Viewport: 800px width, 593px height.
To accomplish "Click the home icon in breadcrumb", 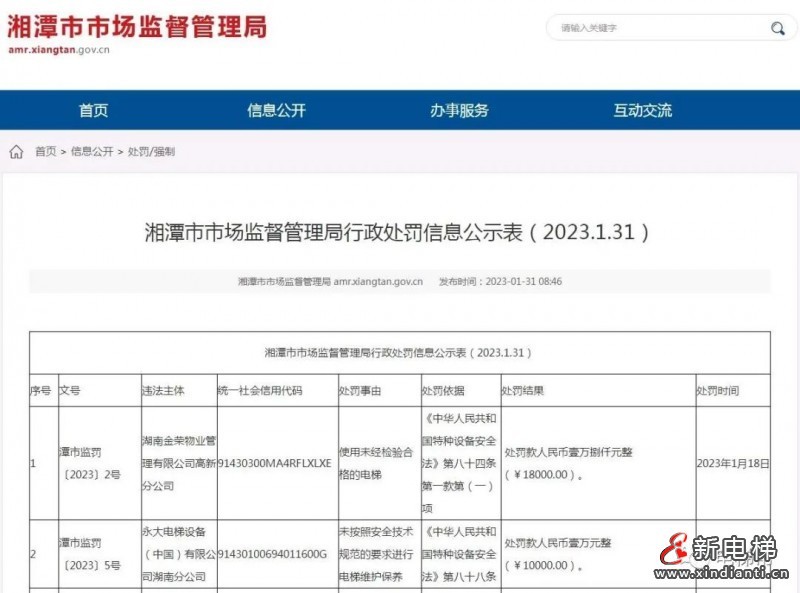I will point(16,152).
